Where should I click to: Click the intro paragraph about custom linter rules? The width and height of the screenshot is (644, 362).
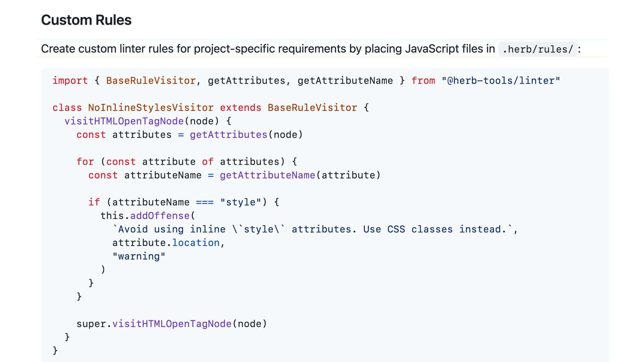click(268, 49)
